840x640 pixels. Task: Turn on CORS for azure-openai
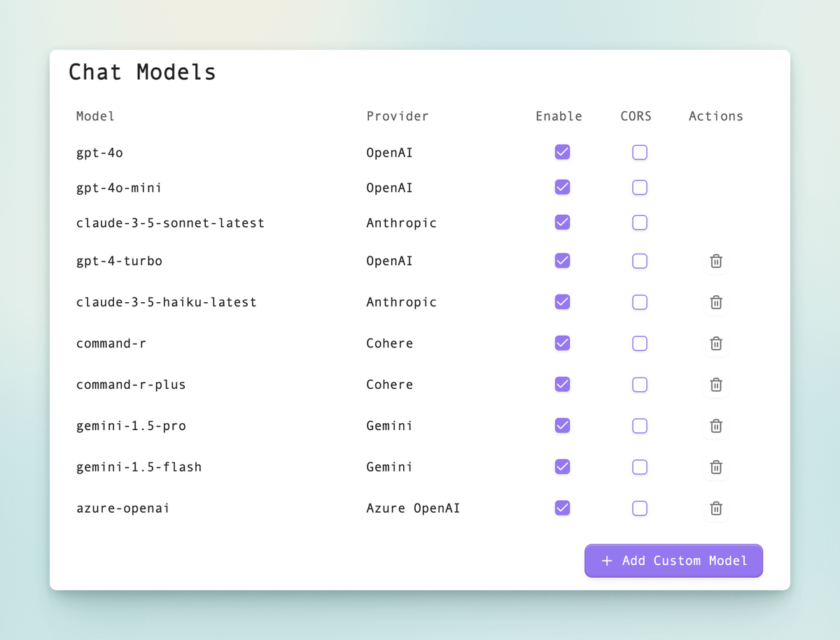(639, 509)
